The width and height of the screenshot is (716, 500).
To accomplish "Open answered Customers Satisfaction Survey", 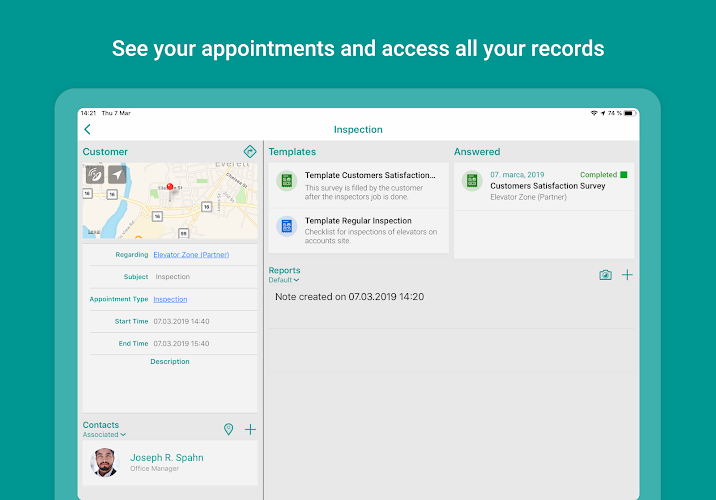I will [x=544, y=186].
